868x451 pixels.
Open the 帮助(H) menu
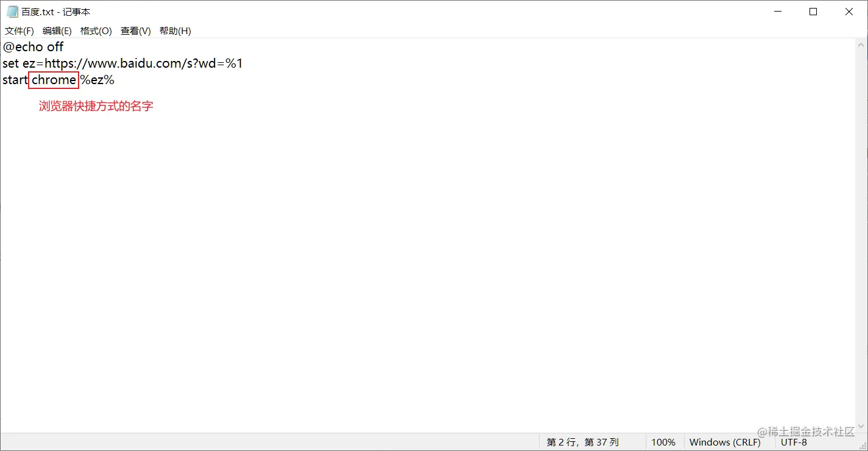click(175, 30)
